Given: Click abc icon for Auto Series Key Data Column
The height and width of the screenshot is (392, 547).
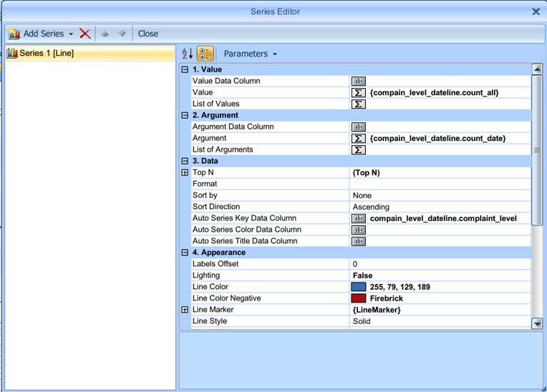Looking at the screenshot, I should click(359, 218).
